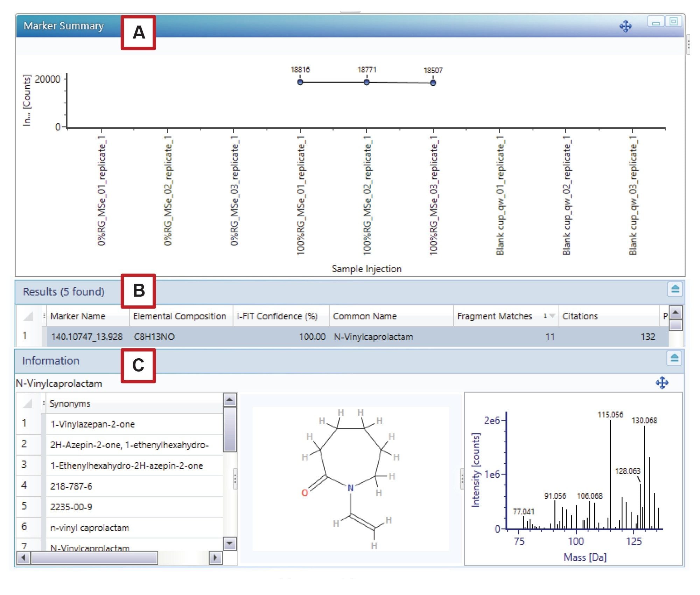Toggle Fragment Matches sort arrow
700x595 pixels.
pyautogui.click(x=552, y=316)
